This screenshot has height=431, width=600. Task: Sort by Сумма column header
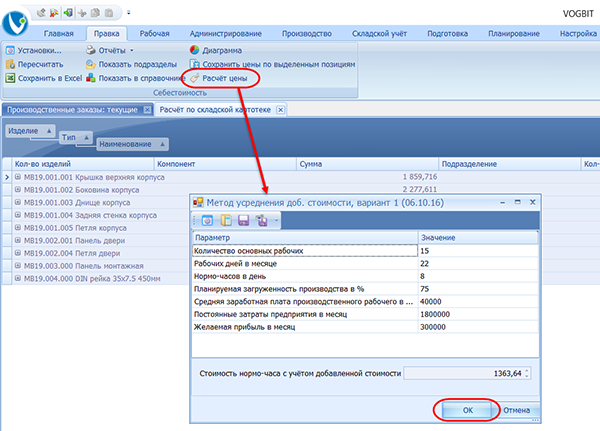coord(367,164)
